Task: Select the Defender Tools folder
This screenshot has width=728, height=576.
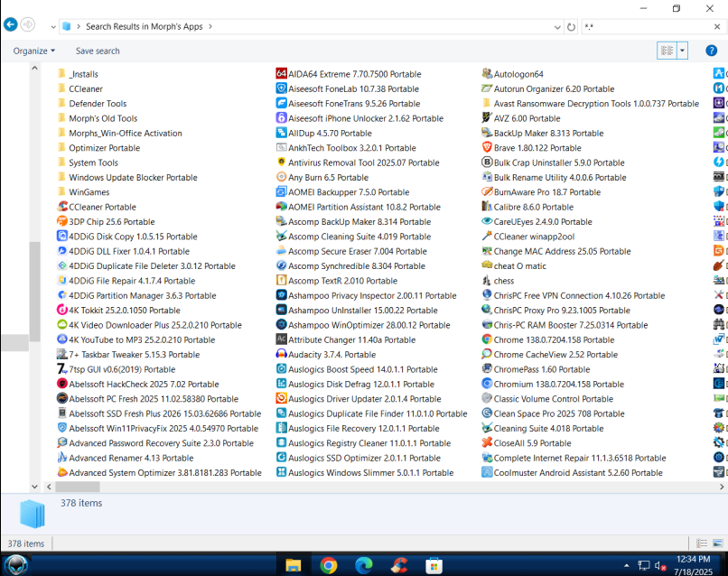Action: [92, 104]
